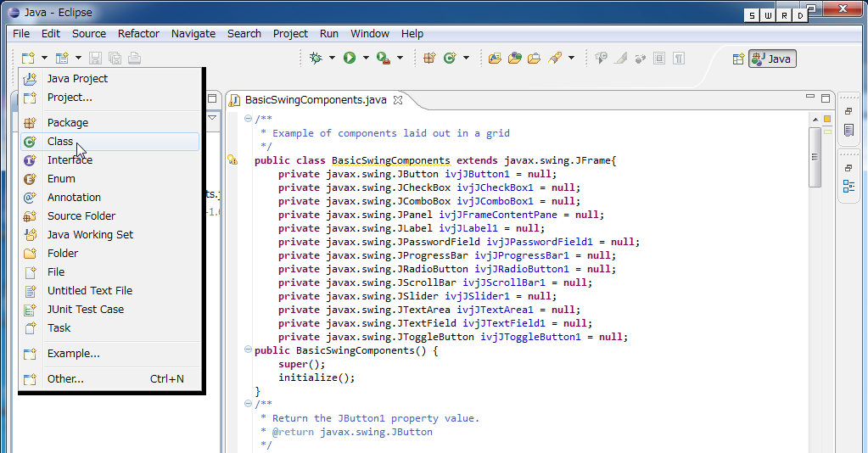Click the Debug bug icon in toolbar

[316, 58]
